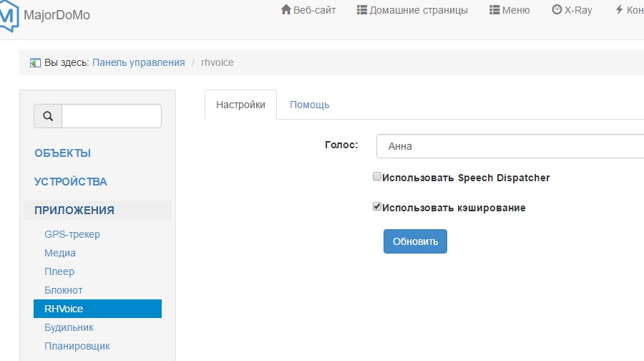This screenshot has width=644, height=361.
Task: Click the search magnifier icon in sidebar
Action: click(x=48, y=116)
